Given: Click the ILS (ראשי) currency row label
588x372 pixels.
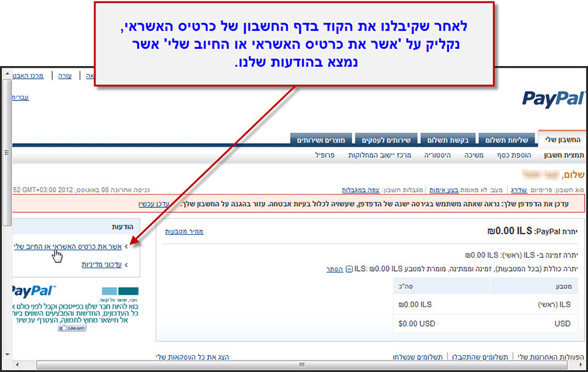Looking at the screenshot, I should pos(554,304).
